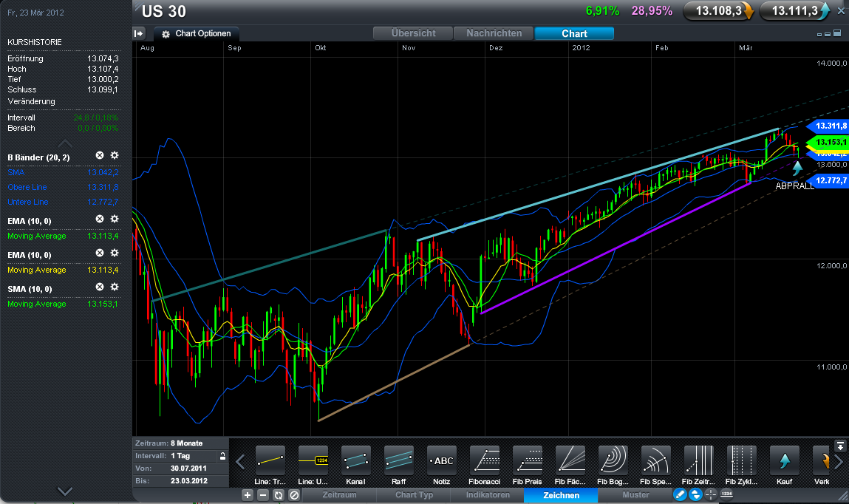Screen dimensions: 849x504
Task: Zoom in with the plus button
Action: (x=248, y=495)
